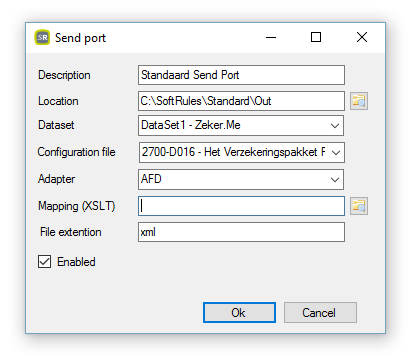415x364 pixels.
Task: Minimize the Send port window
Action: (271, 37)
